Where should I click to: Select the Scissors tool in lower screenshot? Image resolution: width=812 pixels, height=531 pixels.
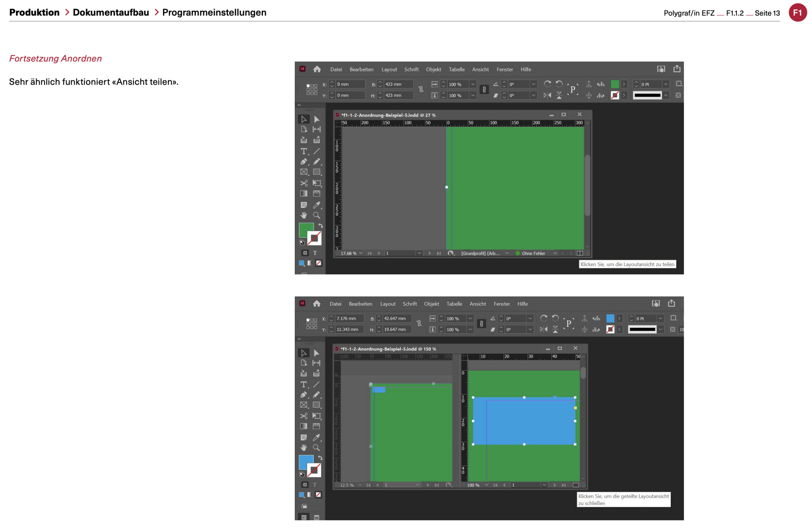[x=303, y=416]
